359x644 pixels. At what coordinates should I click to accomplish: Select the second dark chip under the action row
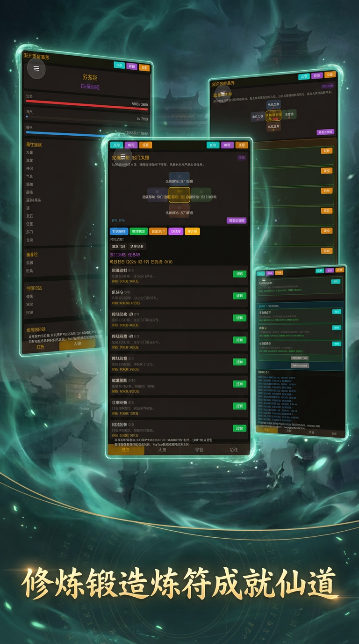point(137,246)
